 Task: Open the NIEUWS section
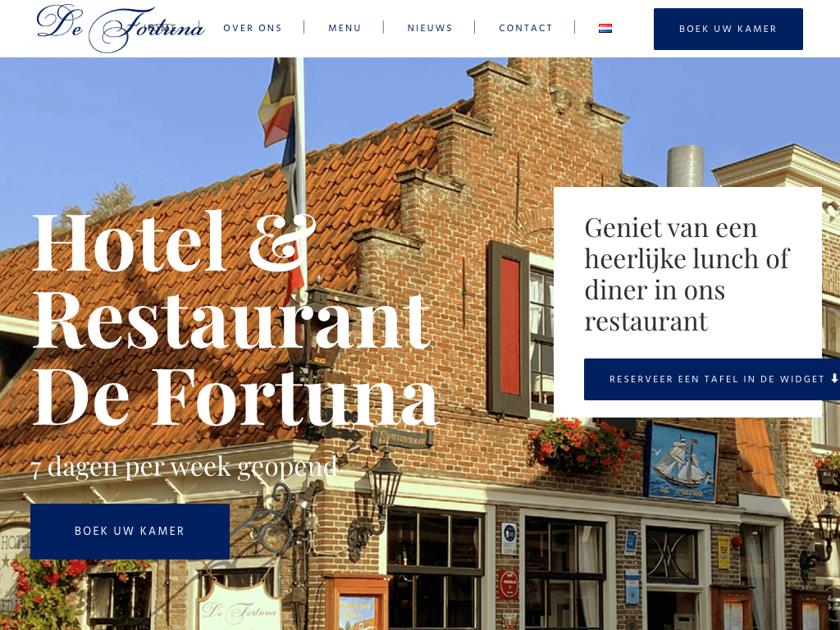point(430,28)
